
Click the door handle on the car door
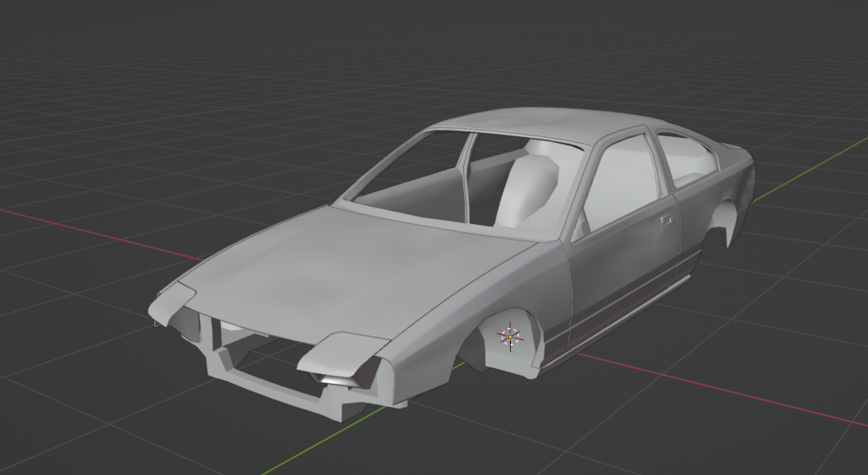667,219
